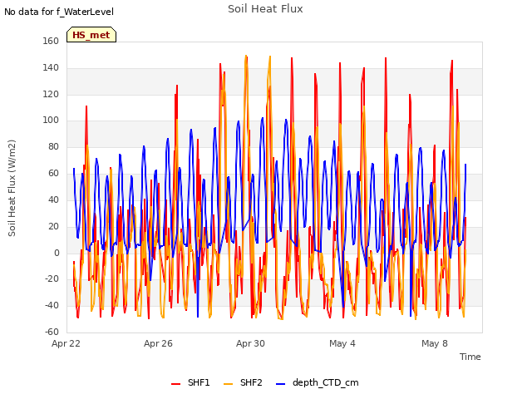Click the May 8 x-axis label
This screenshot has height=399, width=532.
435,343
